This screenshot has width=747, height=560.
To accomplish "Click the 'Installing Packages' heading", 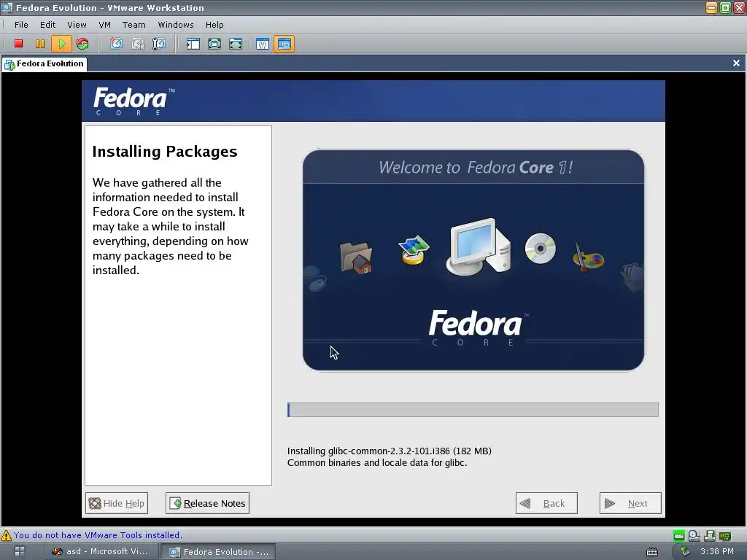I will pos(165,152).
